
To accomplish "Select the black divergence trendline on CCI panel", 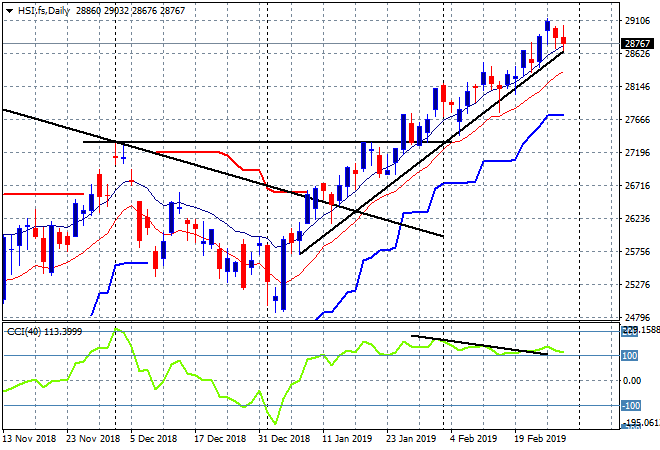I will [479, 345].
